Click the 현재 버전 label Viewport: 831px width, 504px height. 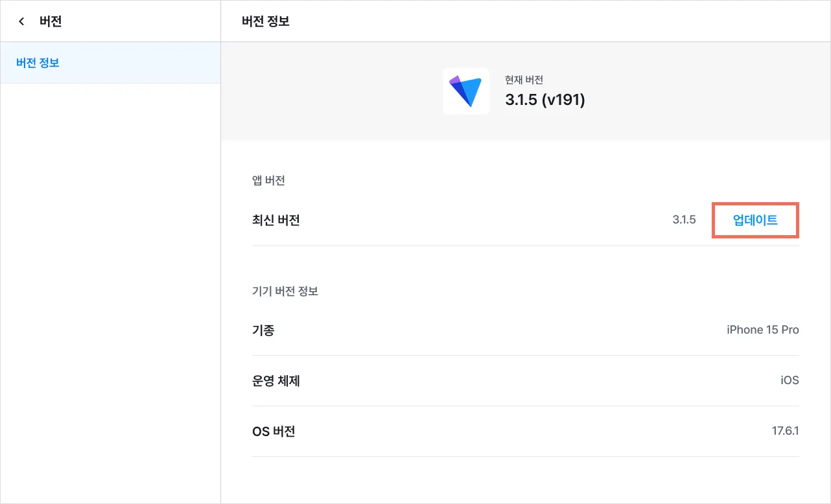pyautogui.click(x=524, y=80)
